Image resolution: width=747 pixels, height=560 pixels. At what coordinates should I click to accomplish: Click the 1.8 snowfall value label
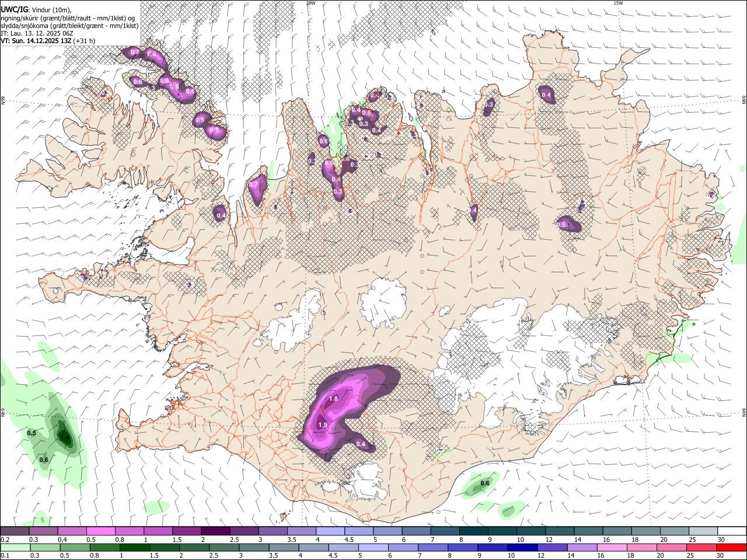(x=334, y=399)
